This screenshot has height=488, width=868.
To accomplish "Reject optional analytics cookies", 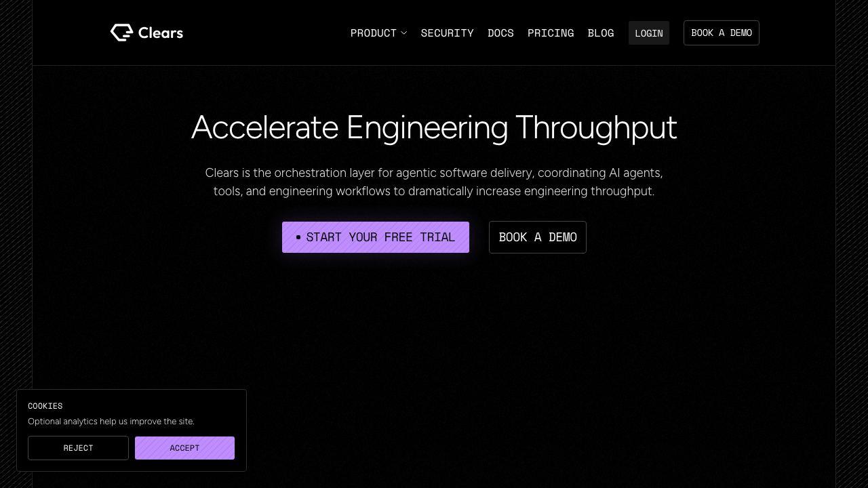I will coord(78,448).
